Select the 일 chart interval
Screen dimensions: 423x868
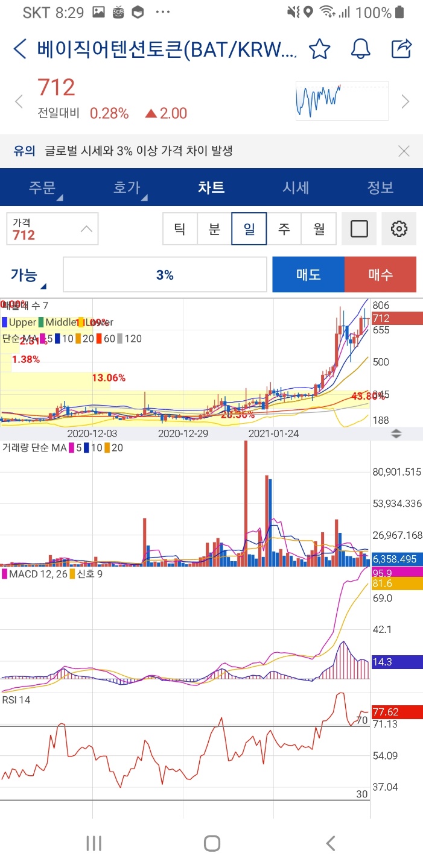[x=249, y=228]
